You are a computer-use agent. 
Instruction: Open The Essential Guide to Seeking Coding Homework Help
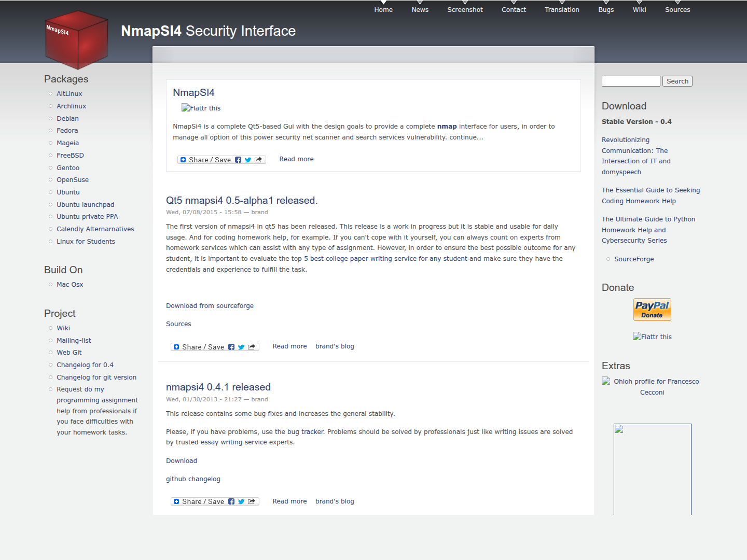tap(651, 195)
